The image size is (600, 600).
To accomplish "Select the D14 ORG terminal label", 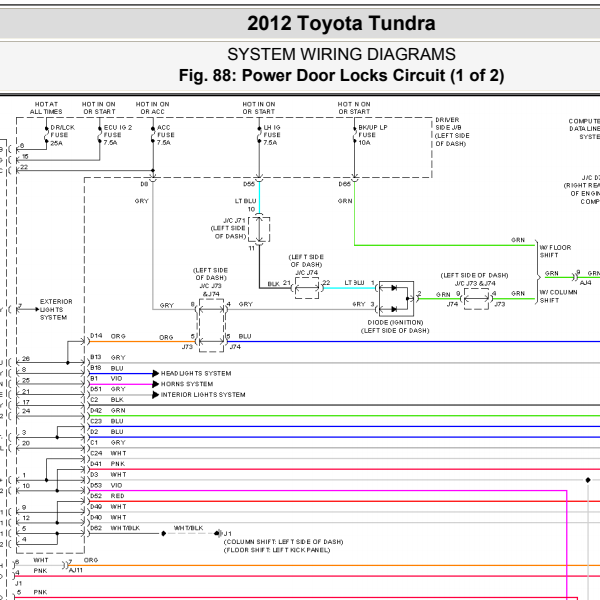I will (108, 336).
